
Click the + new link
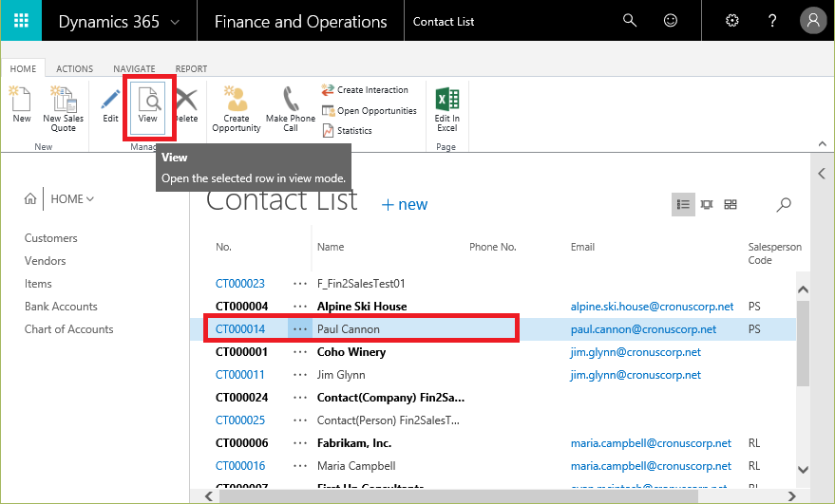click(405, 204)
